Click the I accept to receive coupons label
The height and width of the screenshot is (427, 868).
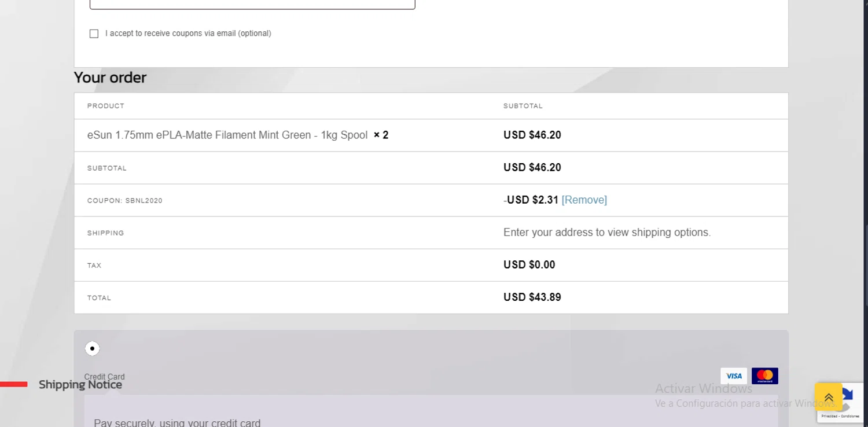[x=188, y=34]
